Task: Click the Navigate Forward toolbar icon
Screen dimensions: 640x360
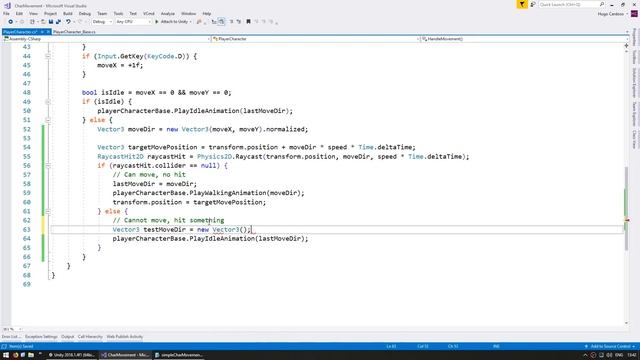Action: [x=22, y=22]
